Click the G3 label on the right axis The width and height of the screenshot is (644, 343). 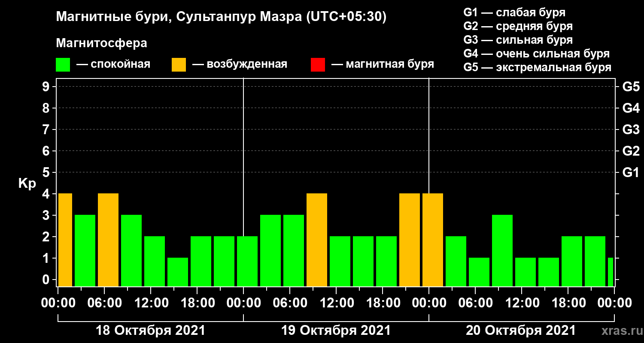coord(631,129)
